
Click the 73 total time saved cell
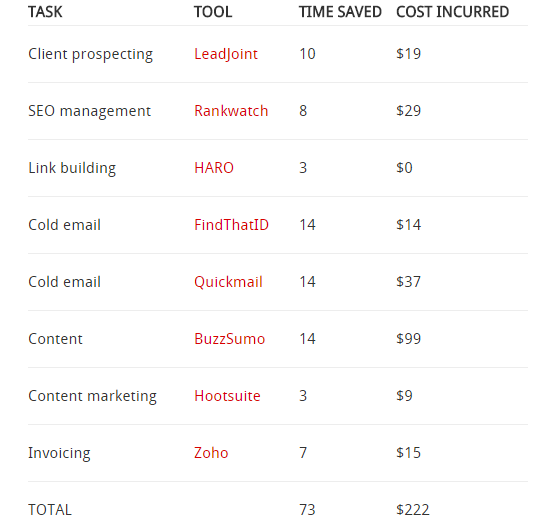pos(307,510)
